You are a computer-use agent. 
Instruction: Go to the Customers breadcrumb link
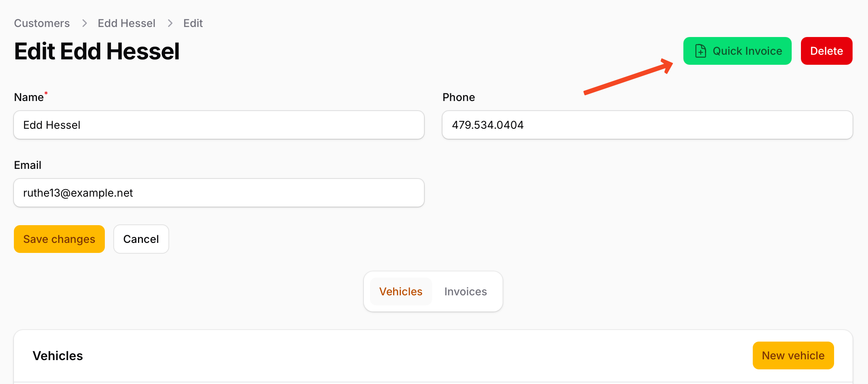42,23
